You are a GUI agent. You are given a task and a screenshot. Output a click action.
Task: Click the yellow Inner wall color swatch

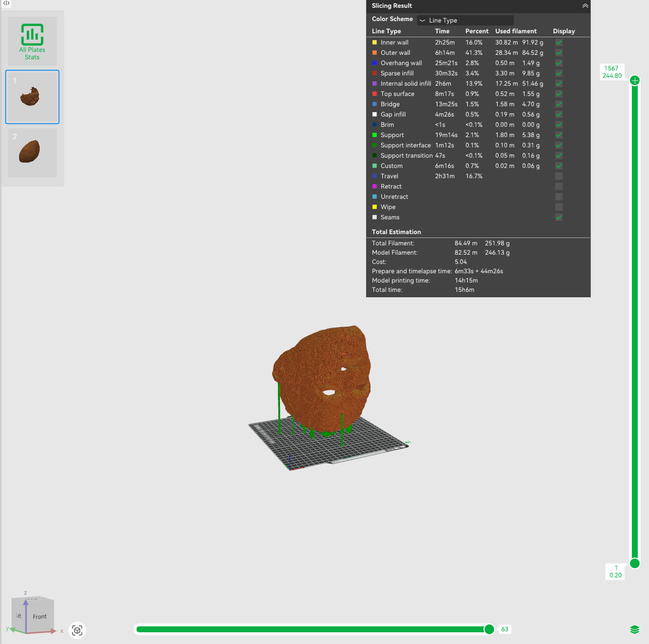point(374,43)
